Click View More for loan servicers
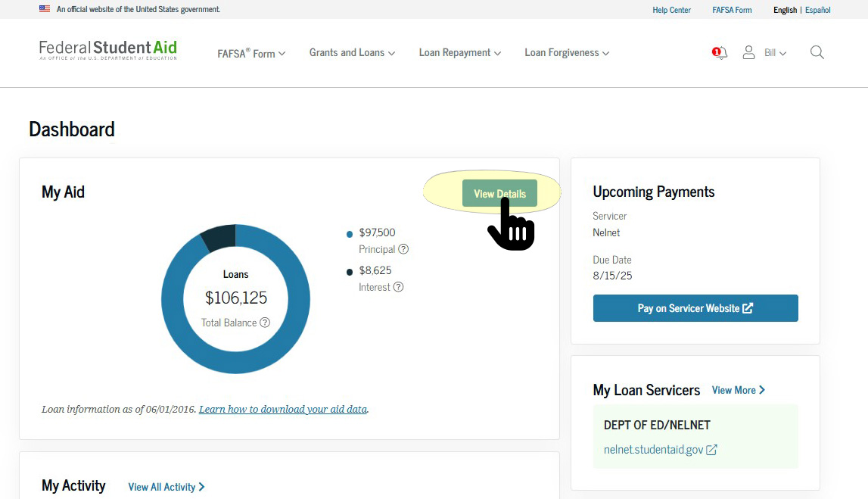The width and height of the screenshot is (868, 499). (x=738, y=390)
